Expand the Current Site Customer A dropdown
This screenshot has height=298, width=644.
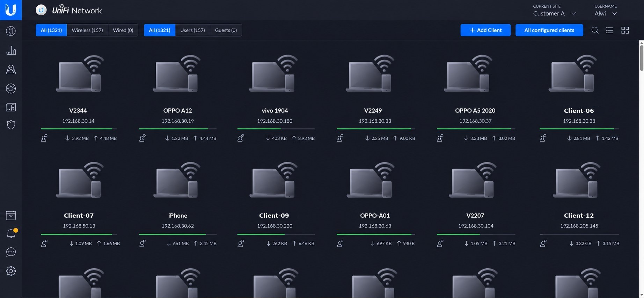tap(554, 13)
